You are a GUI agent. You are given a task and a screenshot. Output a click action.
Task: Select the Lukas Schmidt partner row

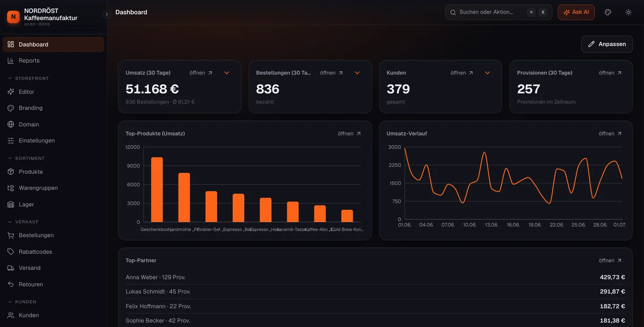pos(375,292)
